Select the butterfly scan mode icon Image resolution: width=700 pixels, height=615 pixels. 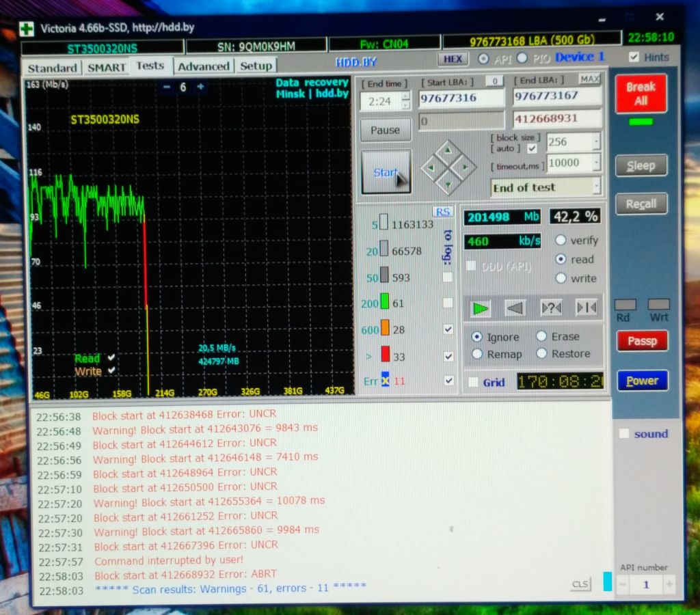pyautogui.click(x=587, y=307)
